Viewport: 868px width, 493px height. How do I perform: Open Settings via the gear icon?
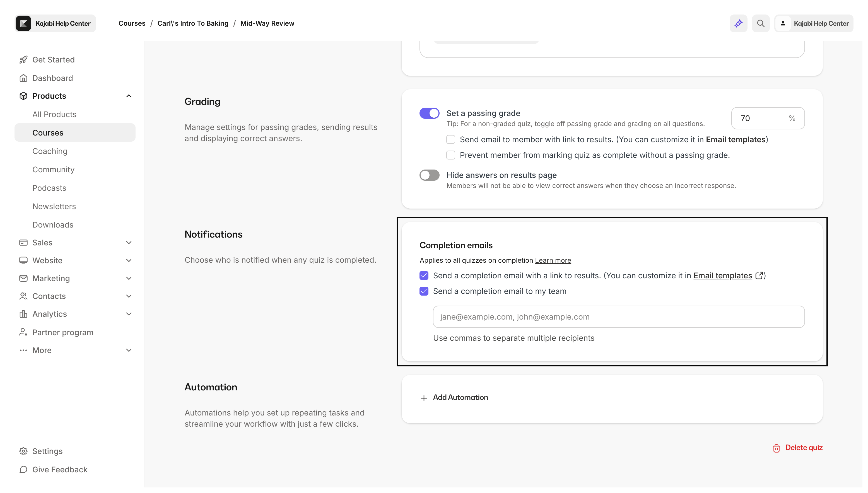point(23,451)
